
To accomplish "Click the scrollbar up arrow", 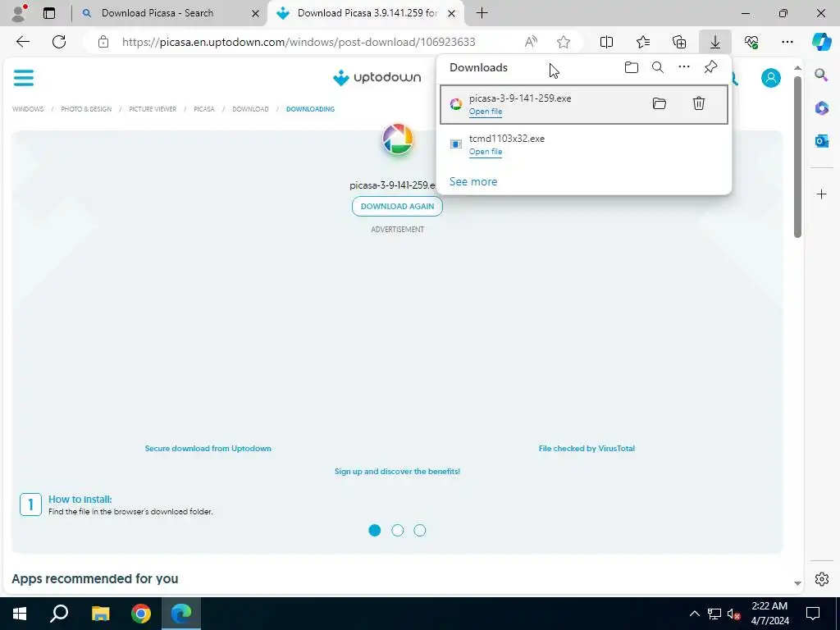I will pos(797,67).
